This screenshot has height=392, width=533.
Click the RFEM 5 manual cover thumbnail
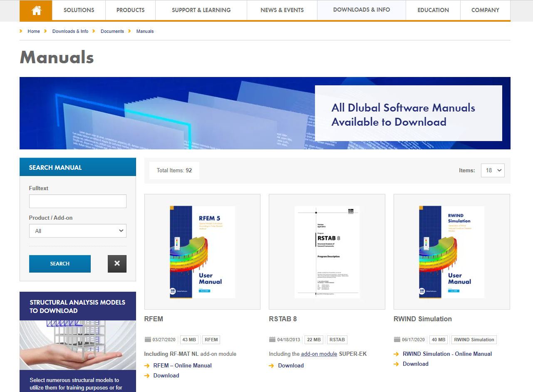click(x=202, y=251)
